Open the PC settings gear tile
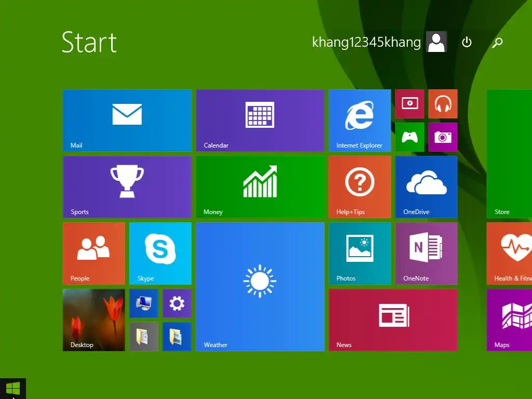 pos(177,303)
